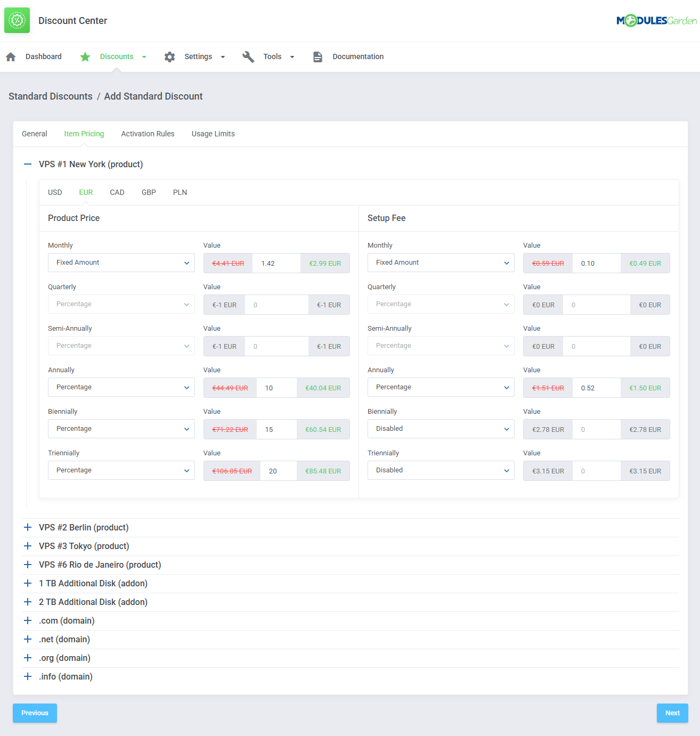Collapse the VPS #1 New York section
The height and width of the screenshot is (736, 700).
(28, 165)
